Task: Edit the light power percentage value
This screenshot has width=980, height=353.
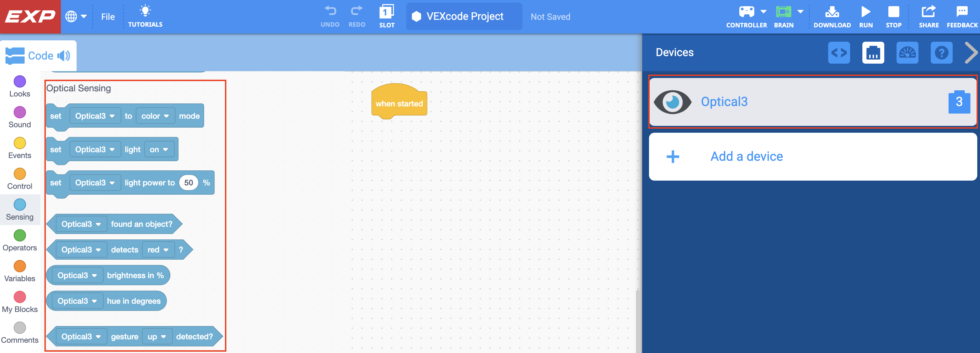Action: 188,182
